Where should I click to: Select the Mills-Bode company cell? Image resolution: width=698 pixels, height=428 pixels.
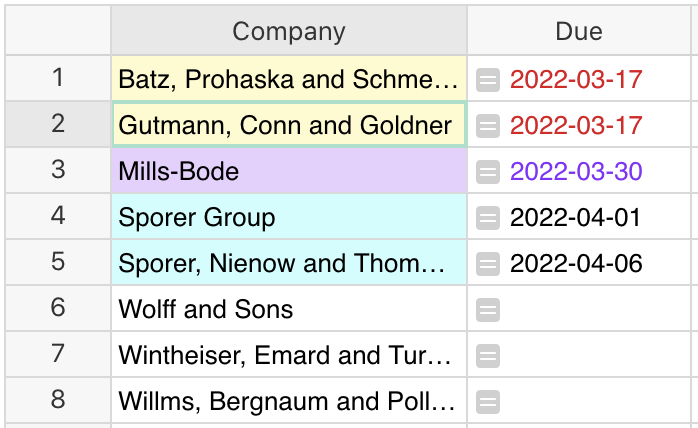click(289, 171)
